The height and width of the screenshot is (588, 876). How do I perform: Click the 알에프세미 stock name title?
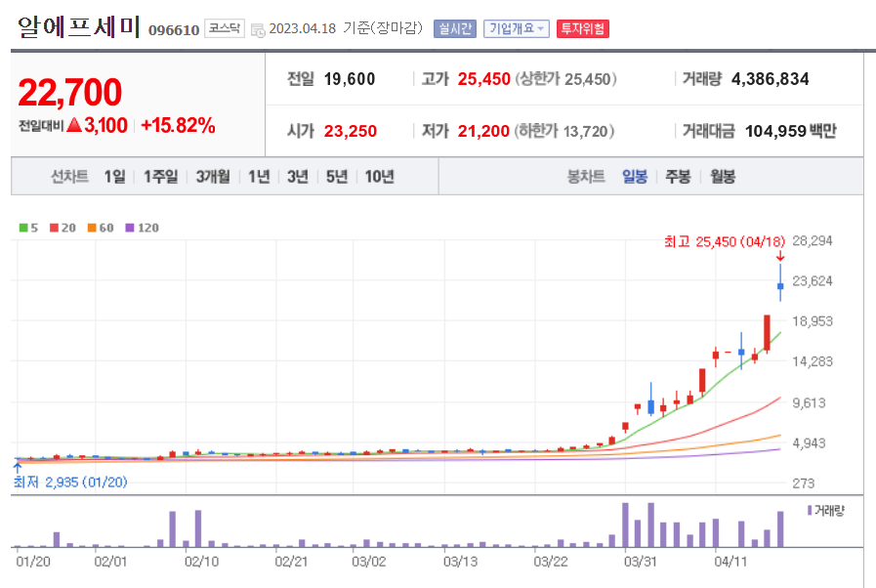78,26
